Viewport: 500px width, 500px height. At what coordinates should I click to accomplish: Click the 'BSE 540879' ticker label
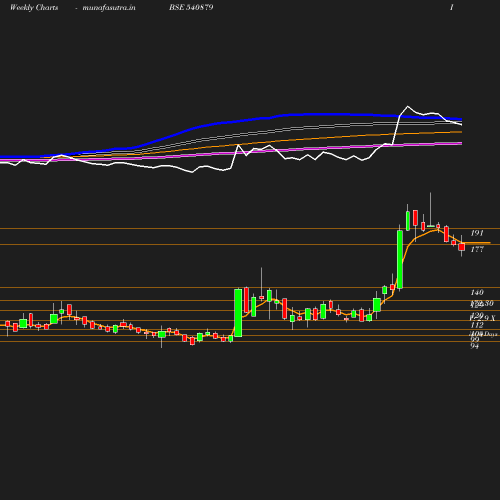click(191, 7)
